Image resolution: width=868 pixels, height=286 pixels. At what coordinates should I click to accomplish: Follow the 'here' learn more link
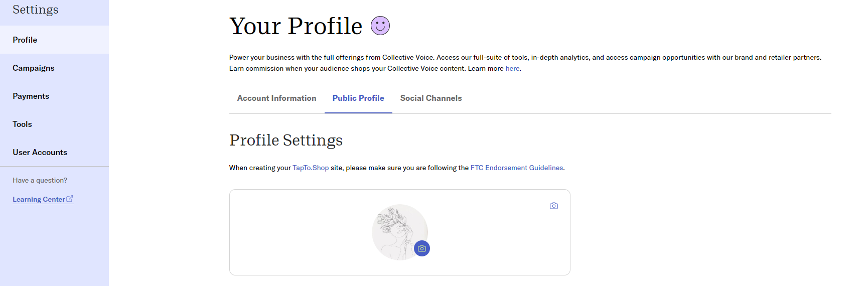[512, 68]
